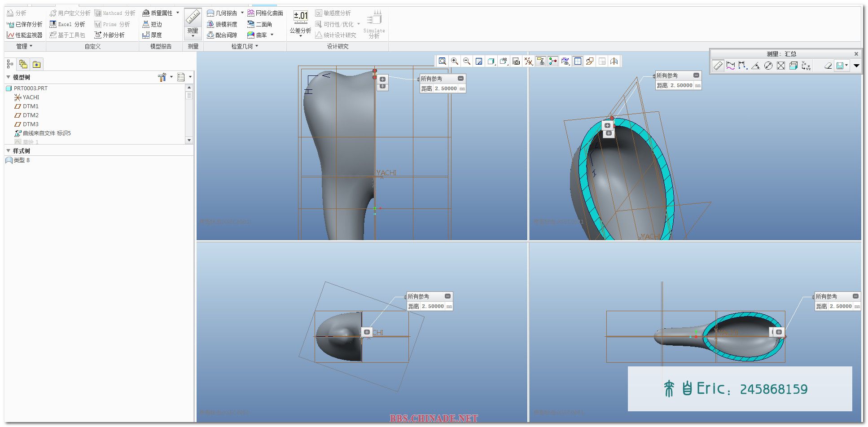Click the Excel 分析 tool

coord(67,24)
